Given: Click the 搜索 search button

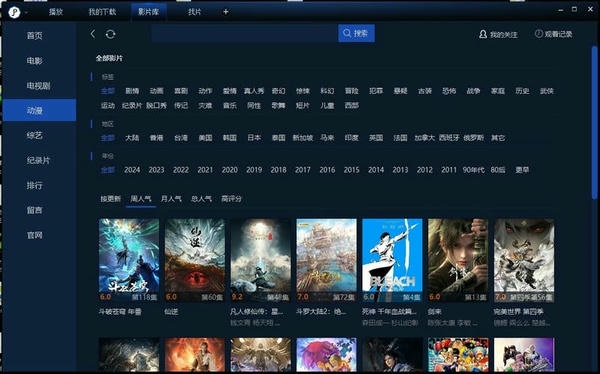Looking at the screenshot, I should tap(356, 33).
